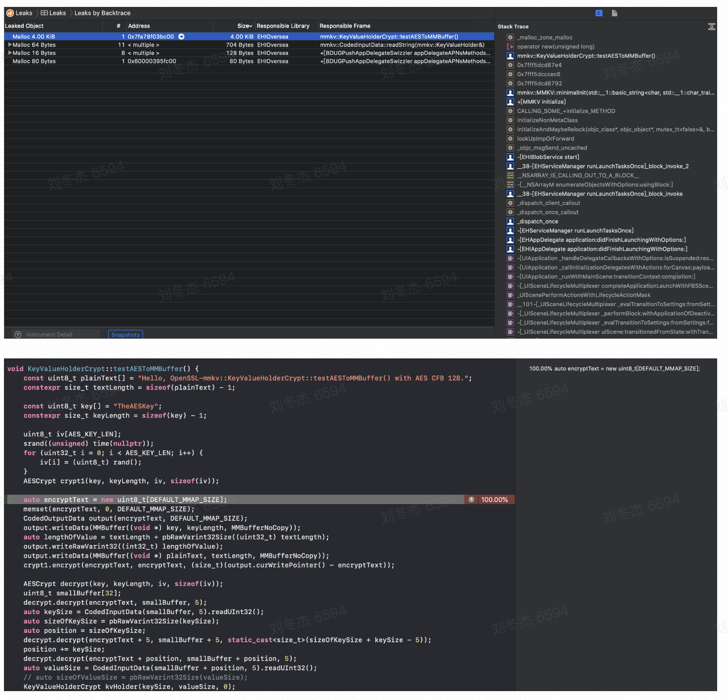Expand the Malloc 64 Bytes row
The image size is (728, 700).
10,45
